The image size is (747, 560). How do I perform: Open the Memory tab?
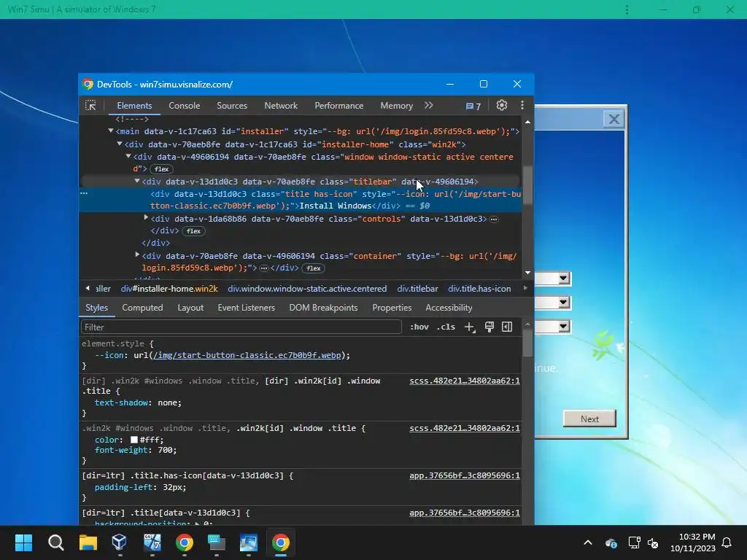tap(396, 106)
